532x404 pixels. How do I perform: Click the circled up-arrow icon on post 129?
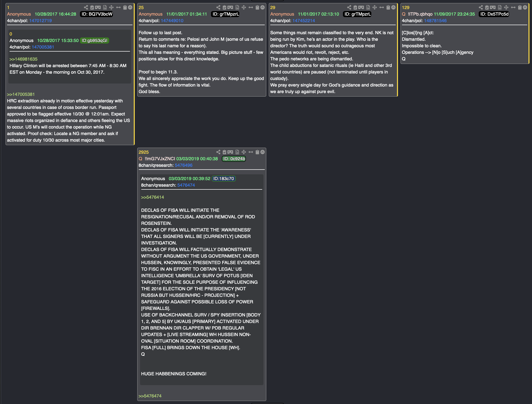click(x=525, y=8)
